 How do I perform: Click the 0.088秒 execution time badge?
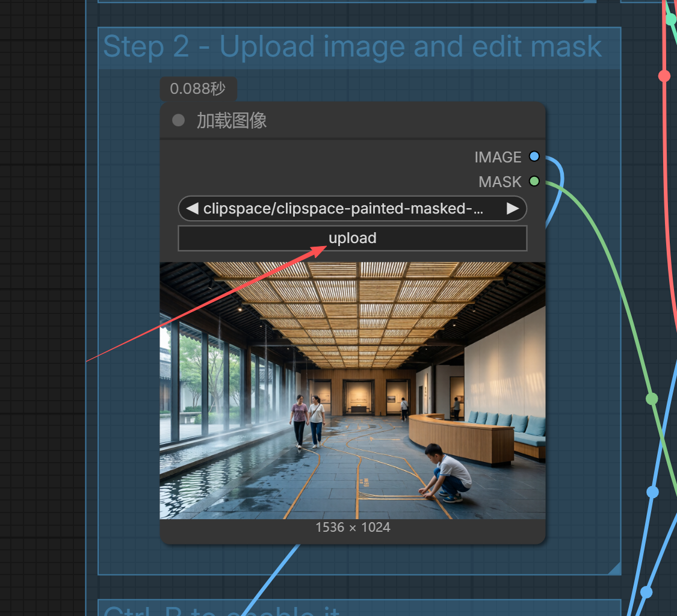pyautogui.click(x=198, y=89)
